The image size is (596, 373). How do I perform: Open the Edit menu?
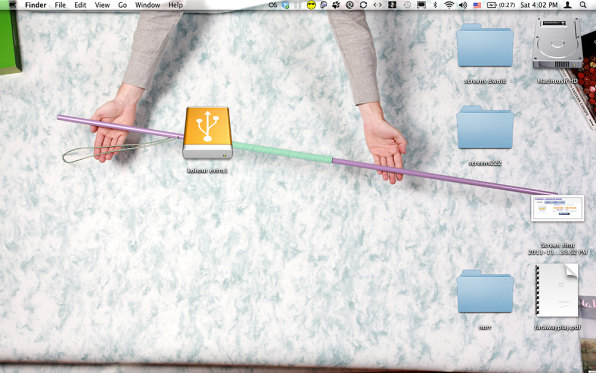coord(80,5)
